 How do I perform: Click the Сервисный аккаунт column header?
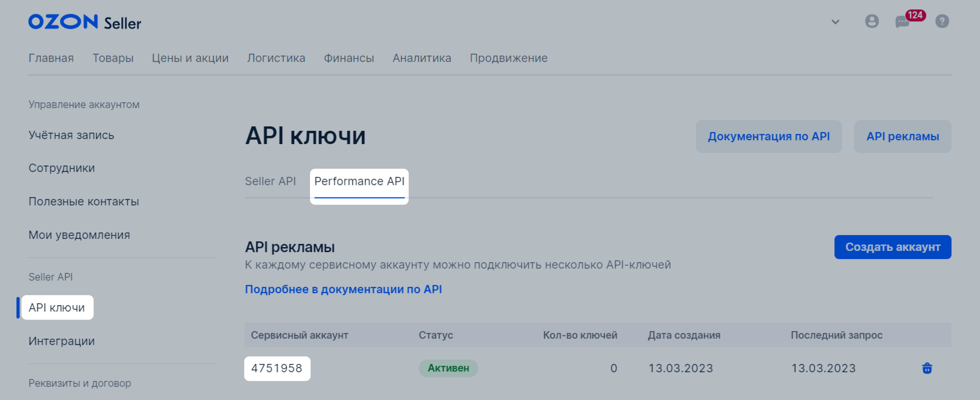pos(299,335)
